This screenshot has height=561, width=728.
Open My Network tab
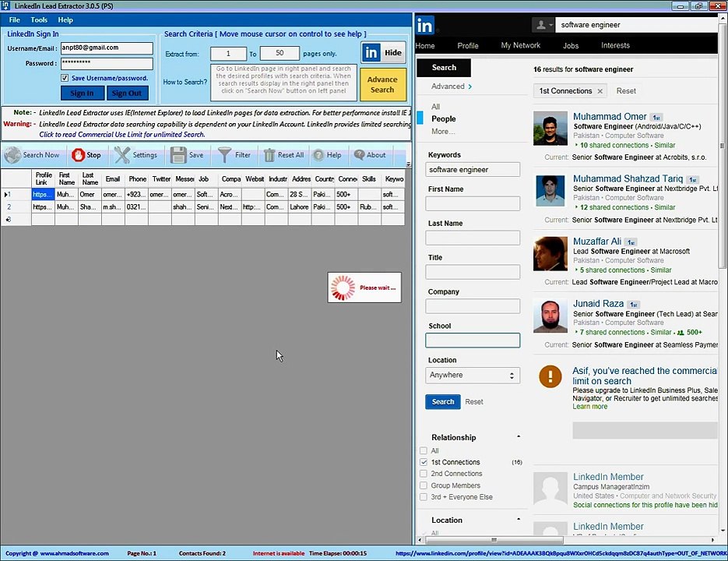pos(520,45)
